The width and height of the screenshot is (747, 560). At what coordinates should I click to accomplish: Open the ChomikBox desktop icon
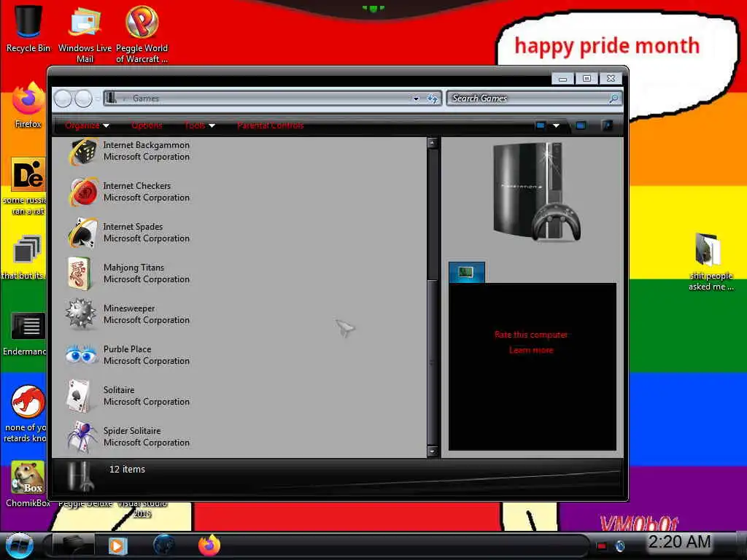(x=28, y=477)
